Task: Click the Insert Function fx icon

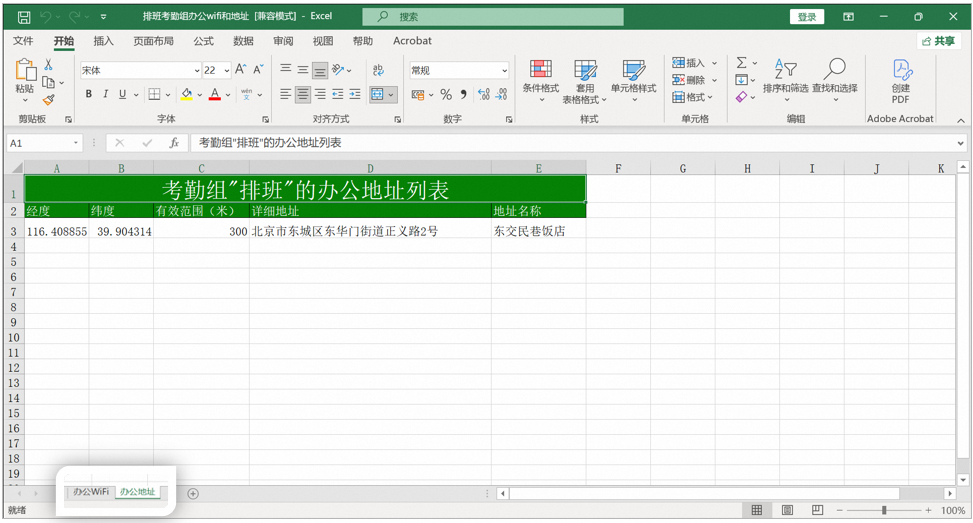Action: click(x=174, y=143)
